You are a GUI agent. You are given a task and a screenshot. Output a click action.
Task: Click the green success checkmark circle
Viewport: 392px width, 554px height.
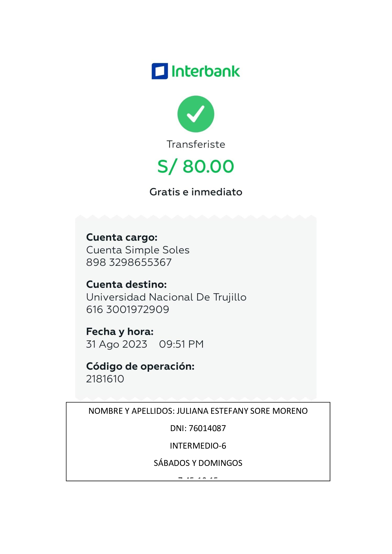coord(196,114)
